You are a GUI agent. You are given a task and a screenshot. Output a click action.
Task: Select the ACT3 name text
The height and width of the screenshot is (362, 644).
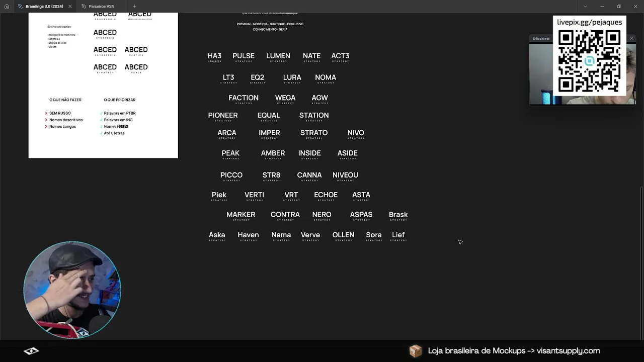(340, 56)
